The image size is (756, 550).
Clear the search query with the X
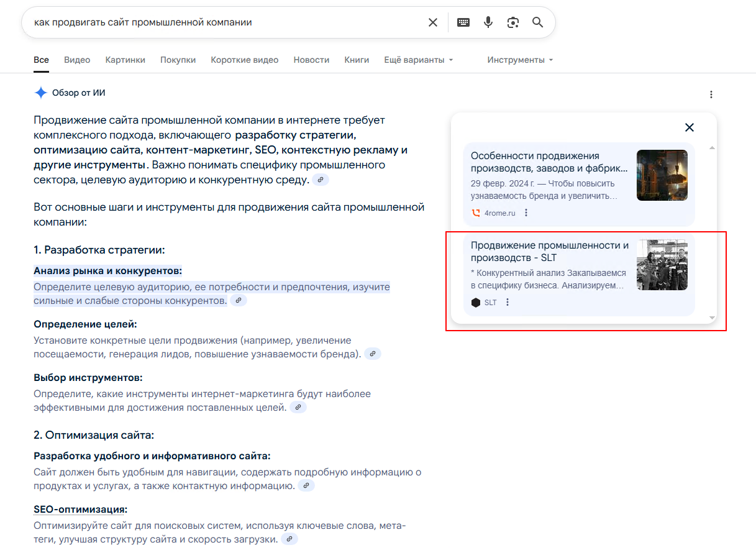(433, 22)
